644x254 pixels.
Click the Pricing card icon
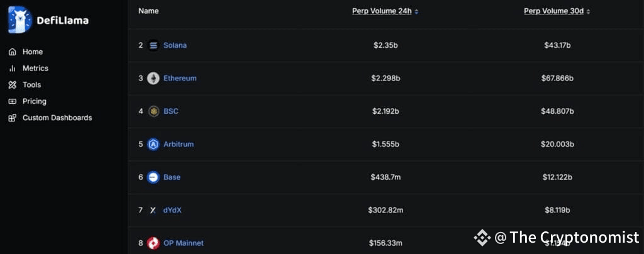13,101
